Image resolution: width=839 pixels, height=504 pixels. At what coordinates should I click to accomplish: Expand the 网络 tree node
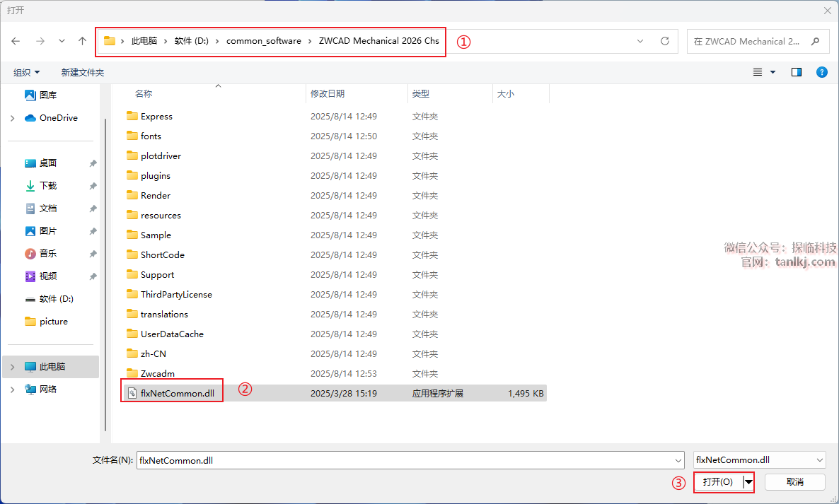coord(12,389)
